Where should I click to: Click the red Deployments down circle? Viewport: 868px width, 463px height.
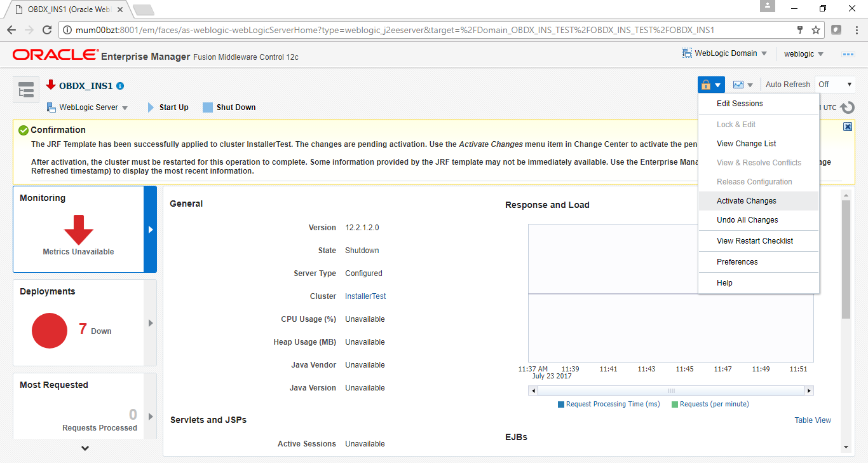(x=50, y=331)
